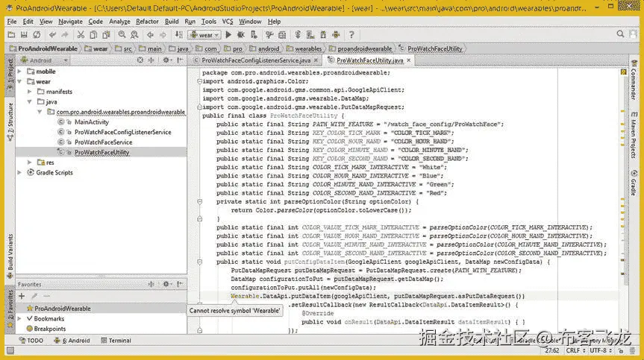Image resolution: width=644 pixels, height=360 pixels.
Task: Toggle the Structure side tab
Action: [10, 121]
